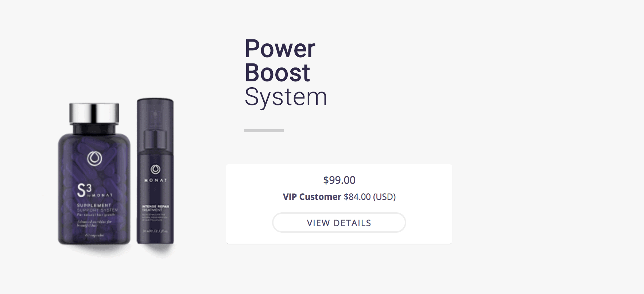
Task: Click the S3 supplement bottle image
Action: pos(94,175)
